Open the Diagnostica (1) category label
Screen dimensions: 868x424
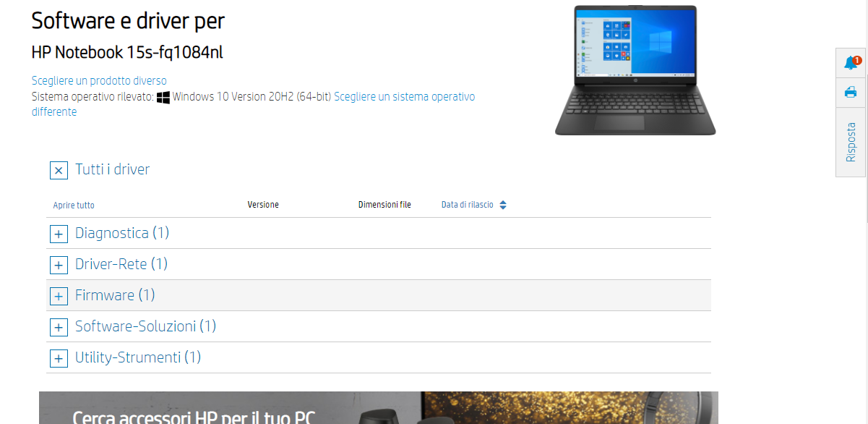(x=121, y=233)
